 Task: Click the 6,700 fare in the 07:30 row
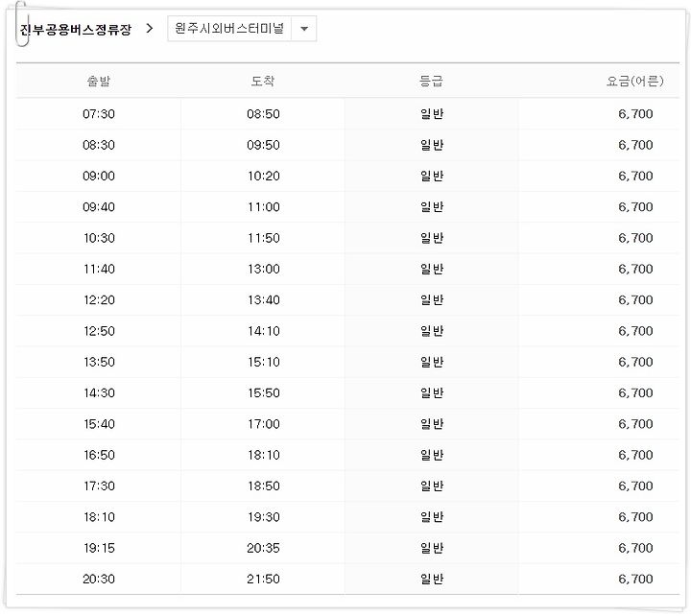coord(635,114)
